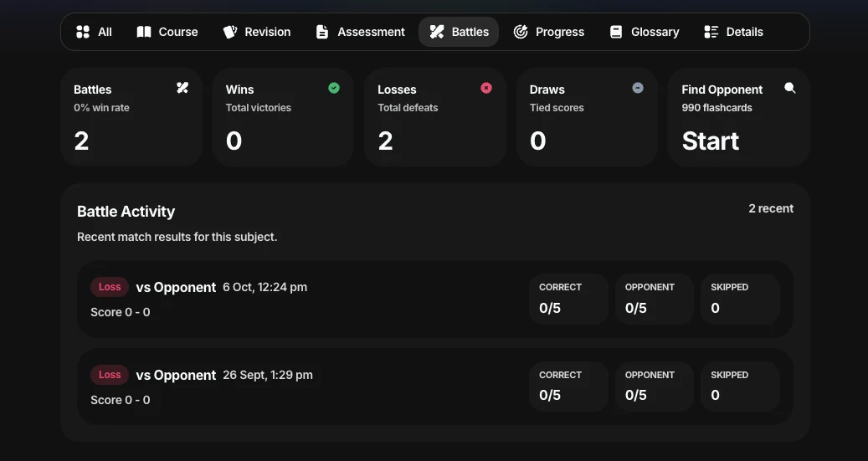Open the Glossary tab
The image size is (868, 461).
click(645, 32)
